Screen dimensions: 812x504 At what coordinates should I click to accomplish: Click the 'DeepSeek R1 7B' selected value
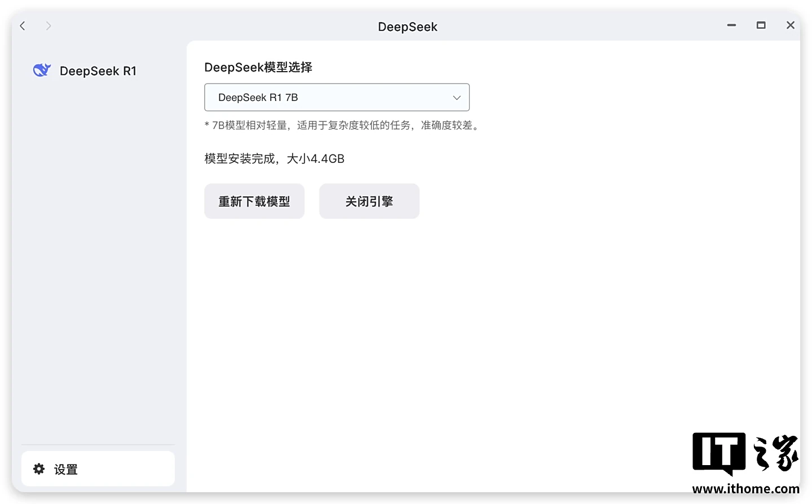258,98
